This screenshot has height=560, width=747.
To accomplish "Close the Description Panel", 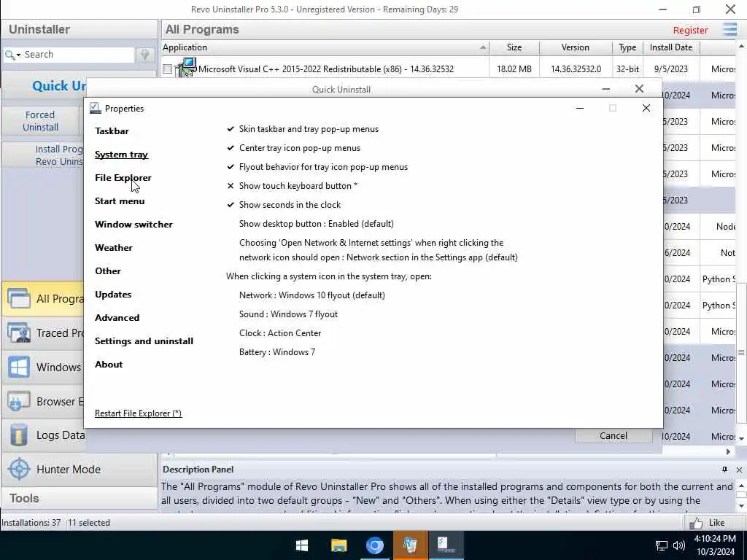I will 739,470.
